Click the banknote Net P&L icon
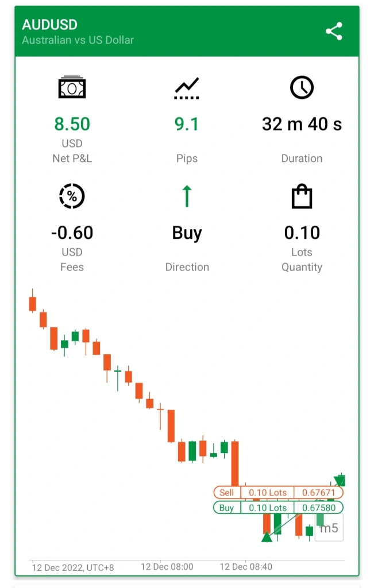This screenshot has height=588, width=374. point(72,87)
